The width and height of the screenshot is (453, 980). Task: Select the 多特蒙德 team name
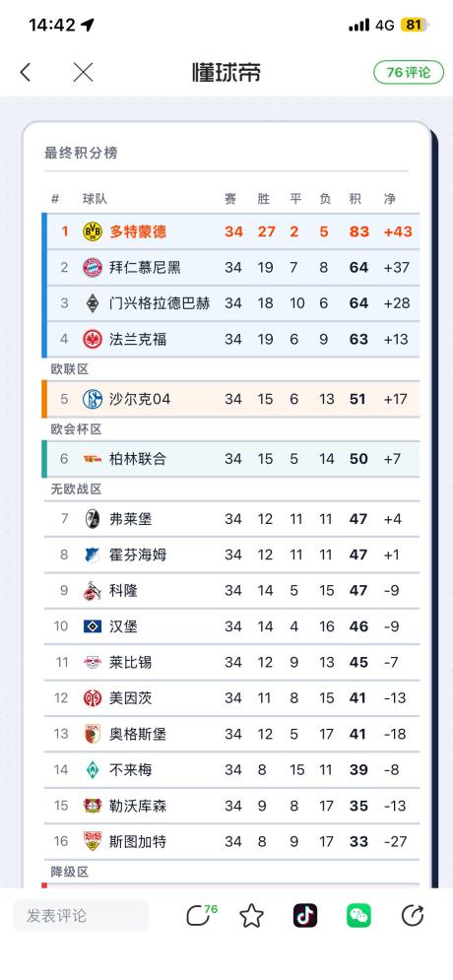point(138,231)
